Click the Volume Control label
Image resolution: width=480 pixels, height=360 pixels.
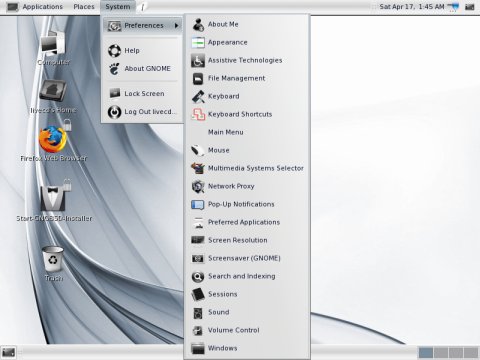pyautogui.click(x=234, y=330)
